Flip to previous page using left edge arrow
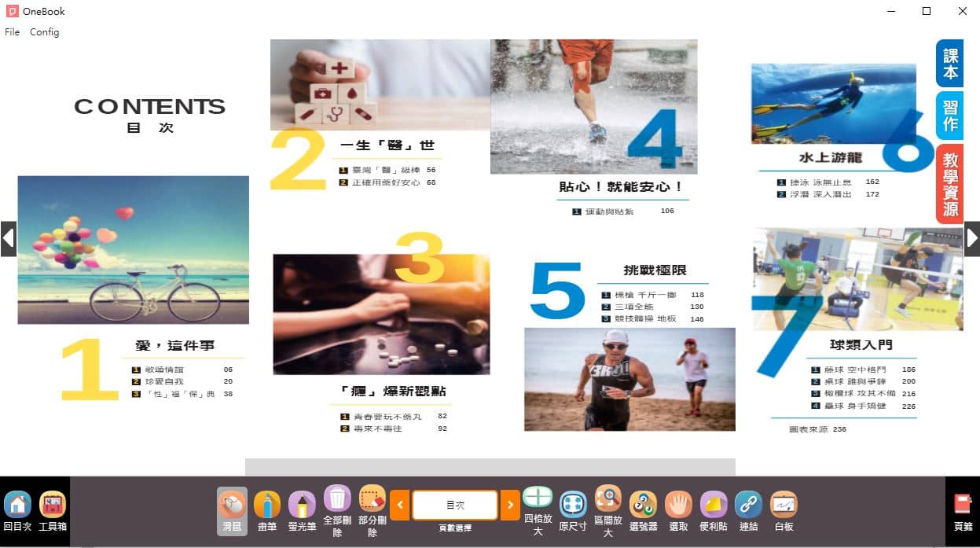Viewport: 980px width, 548px height. 8,238
